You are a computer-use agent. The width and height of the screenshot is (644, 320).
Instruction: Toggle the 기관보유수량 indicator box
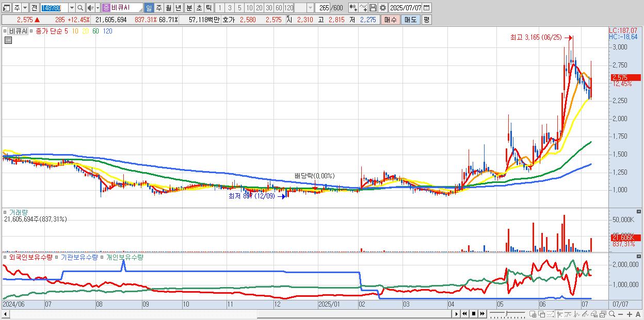click(x=57, y=257)
